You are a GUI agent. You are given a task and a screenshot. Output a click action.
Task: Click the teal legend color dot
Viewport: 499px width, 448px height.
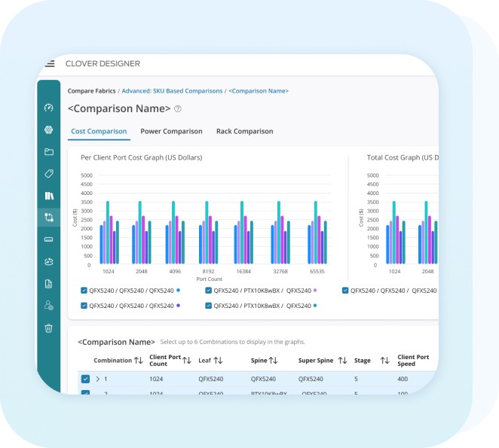[x=315, y=305]
